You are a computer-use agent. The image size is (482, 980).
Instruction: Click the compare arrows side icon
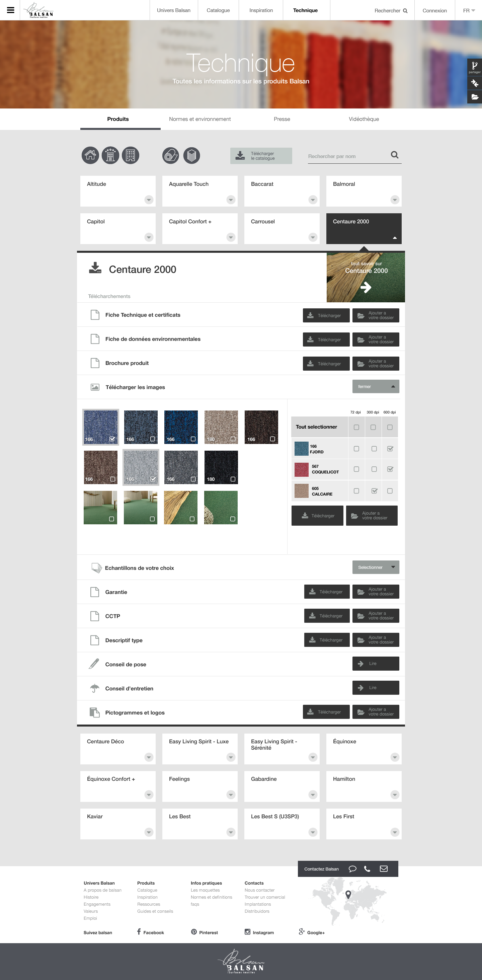tap(474, 83)
